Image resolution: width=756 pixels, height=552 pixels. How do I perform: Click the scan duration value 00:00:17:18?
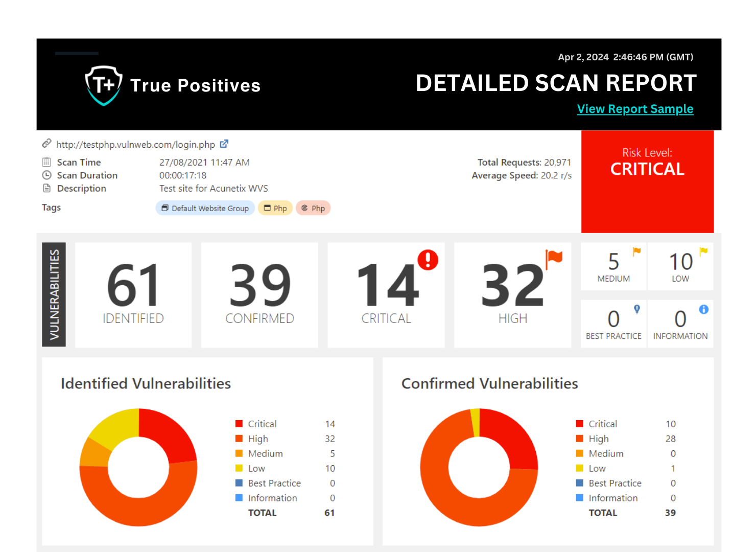[x=183, y=175]
